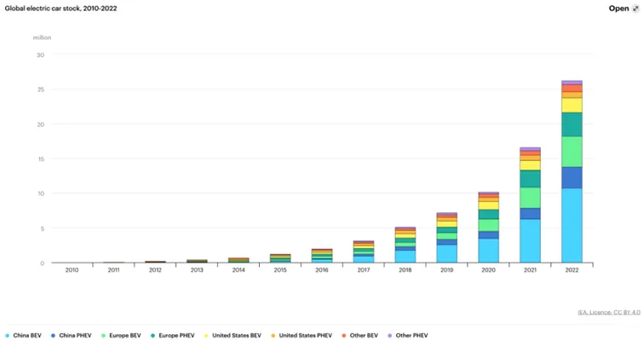This screenshot has width=644, height=340.
Task: Select the 2022 Europe PHEV teal segment
Action: tap(572, 124)
